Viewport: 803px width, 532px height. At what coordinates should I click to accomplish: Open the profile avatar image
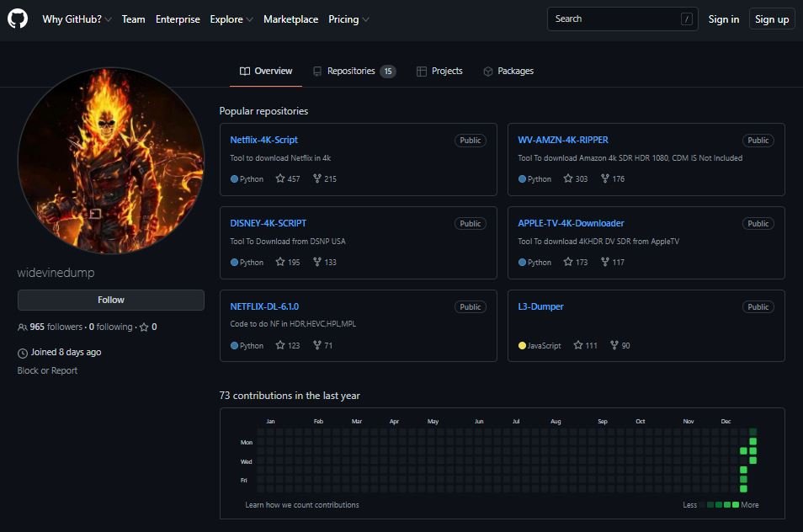coord(111,161)
